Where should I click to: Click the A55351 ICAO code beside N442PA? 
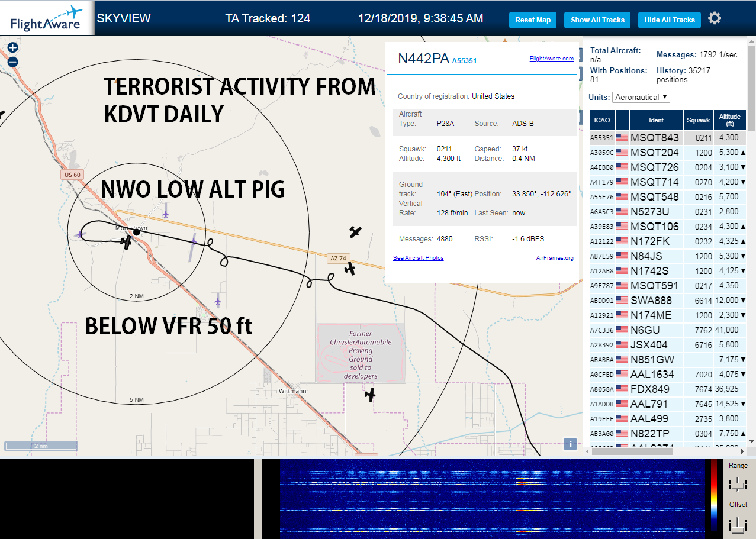coord(464,61)
